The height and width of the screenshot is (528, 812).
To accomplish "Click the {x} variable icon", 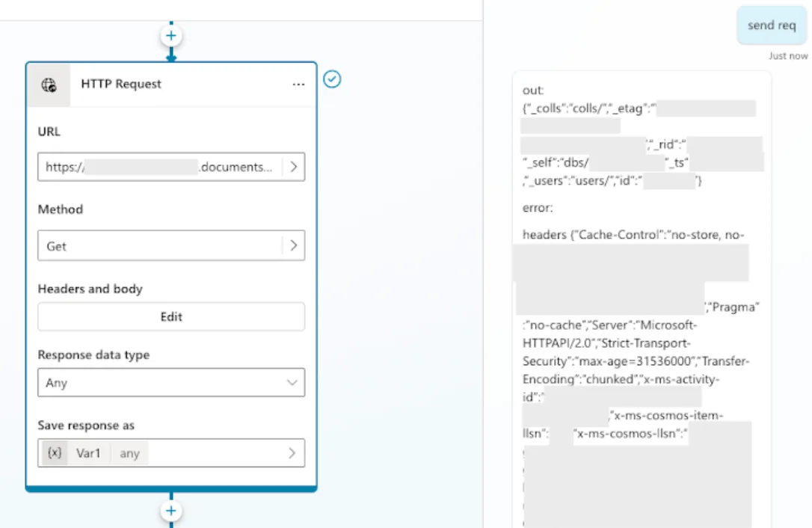I will [55, 453].
